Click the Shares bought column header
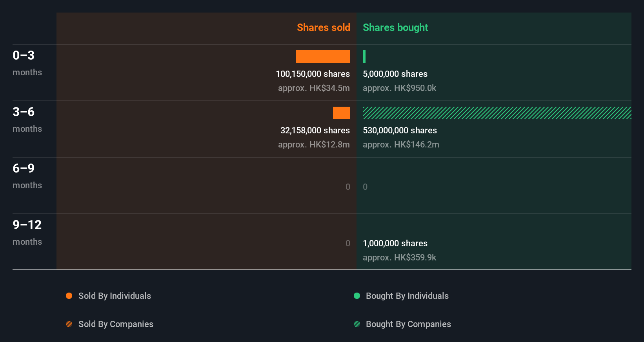 pyautogui.click(x=395, y=27)
